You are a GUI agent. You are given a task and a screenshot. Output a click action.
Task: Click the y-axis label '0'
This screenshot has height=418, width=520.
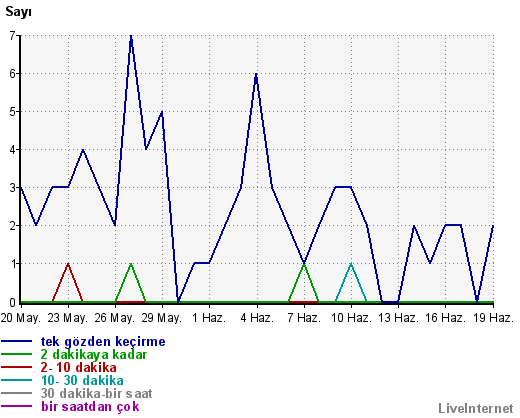click(13, 303)
